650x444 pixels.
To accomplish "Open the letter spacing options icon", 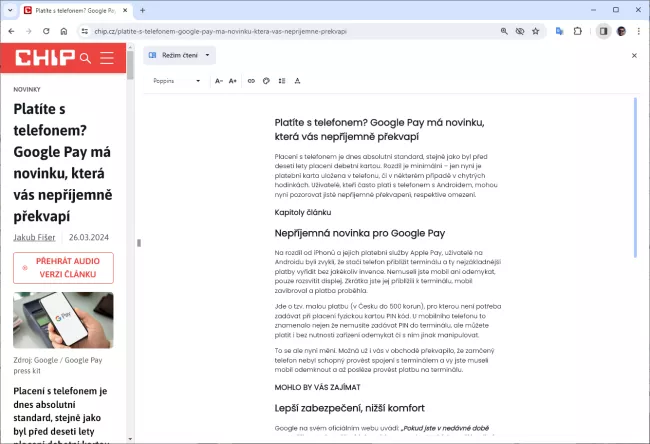I will 297,80.
